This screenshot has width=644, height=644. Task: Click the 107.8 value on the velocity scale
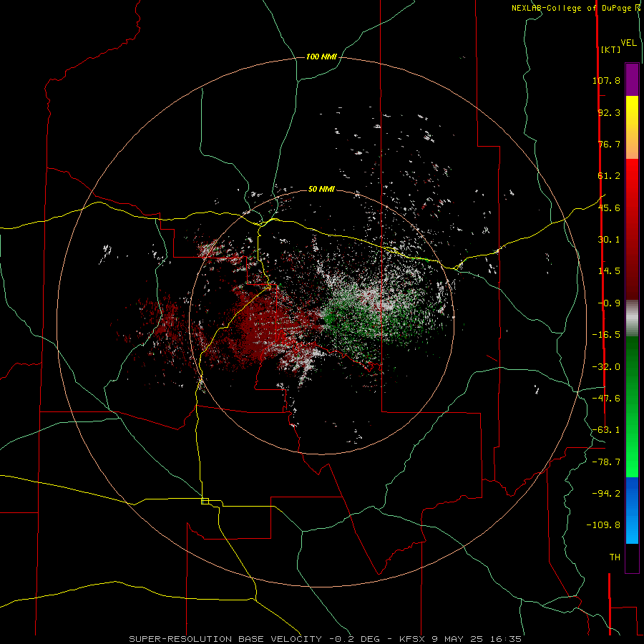[x=606, y=80]
